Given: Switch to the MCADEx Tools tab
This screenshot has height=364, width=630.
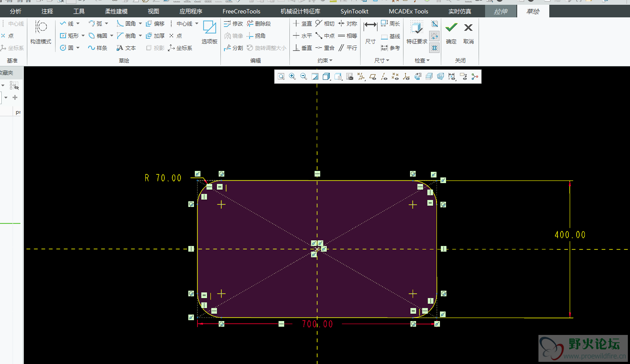Looking at the screenshot, I should coord(408,11).
